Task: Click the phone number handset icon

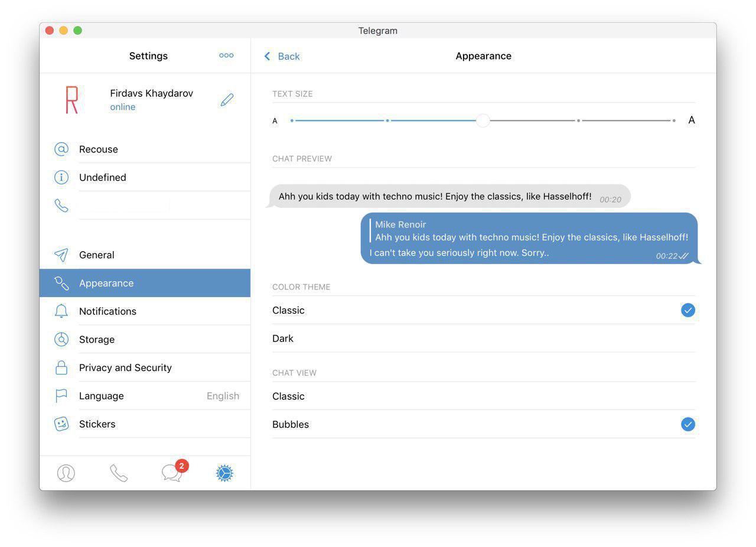Action: click(61, 206)
